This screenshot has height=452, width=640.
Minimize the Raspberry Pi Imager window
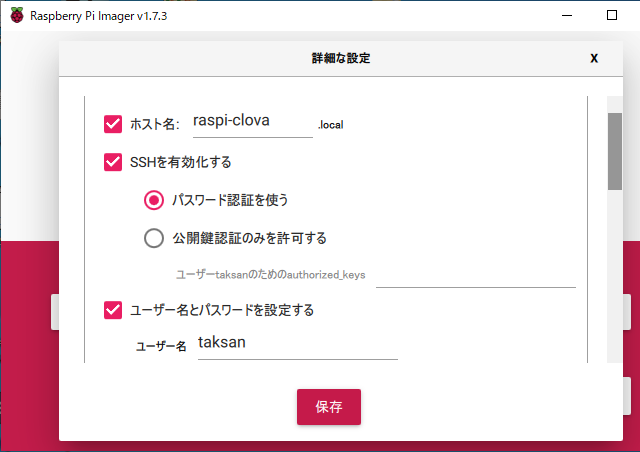pyautogui.click(x=567, y=16)
